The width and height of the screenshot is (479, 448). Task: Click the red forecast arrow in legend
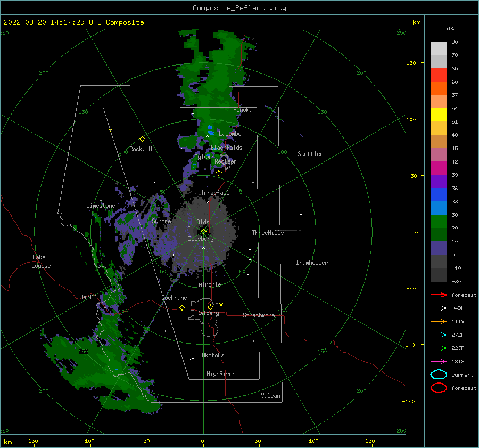click(x=439, y=295)
